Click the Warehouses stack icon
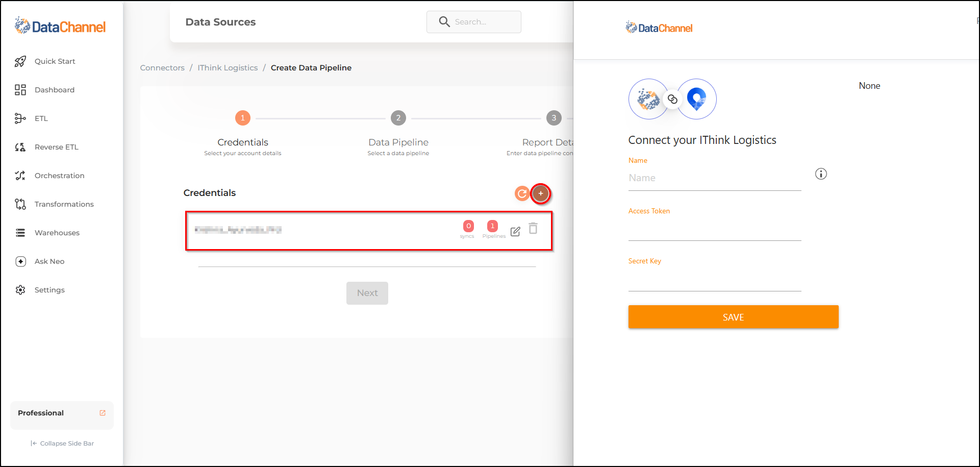The height and width of the screenshot is (467, 980). coord(20,233)
